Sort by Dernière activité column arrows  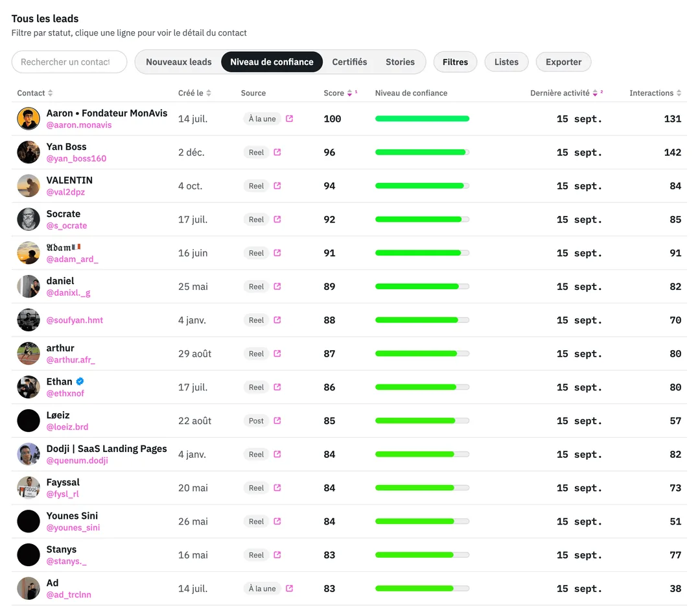595,93
